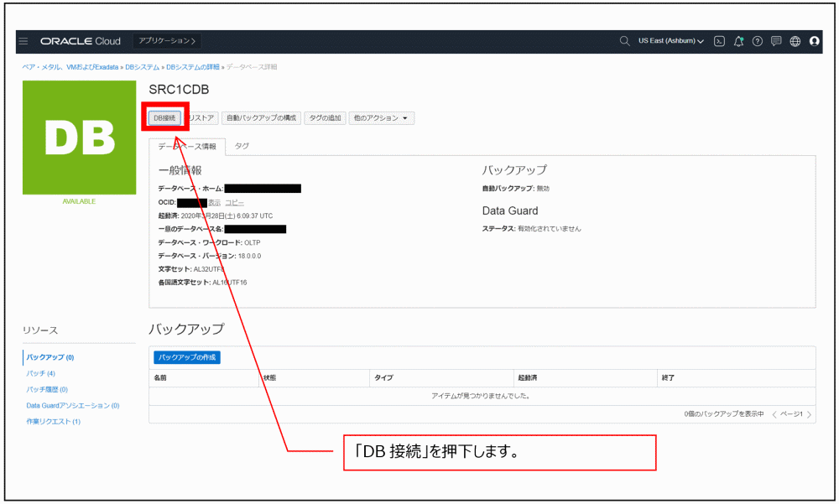Click the Data Guard ステータス text

click(x=531, y=229)
